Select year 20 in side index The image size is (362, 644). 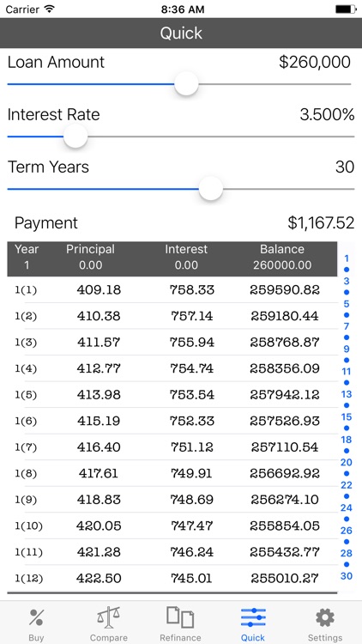click(347, 462)
